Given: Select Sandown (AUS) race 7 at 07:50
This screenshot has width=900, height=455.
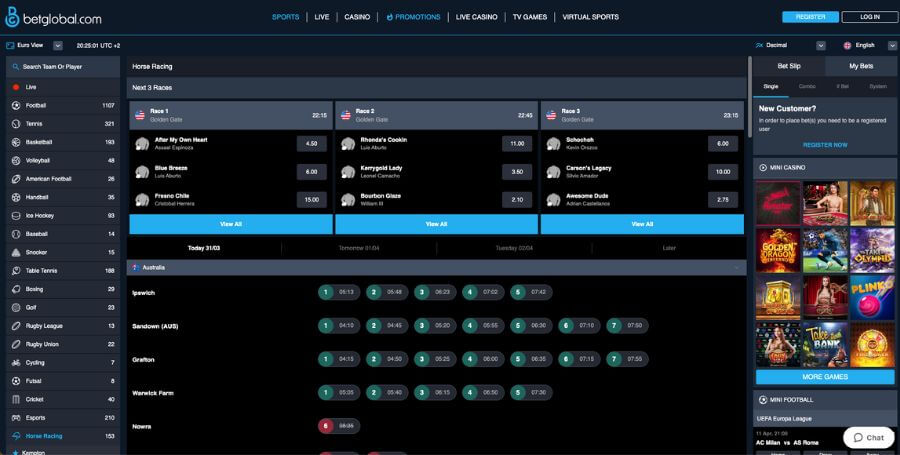Looking at the screenshot, I should pos(627,326).
